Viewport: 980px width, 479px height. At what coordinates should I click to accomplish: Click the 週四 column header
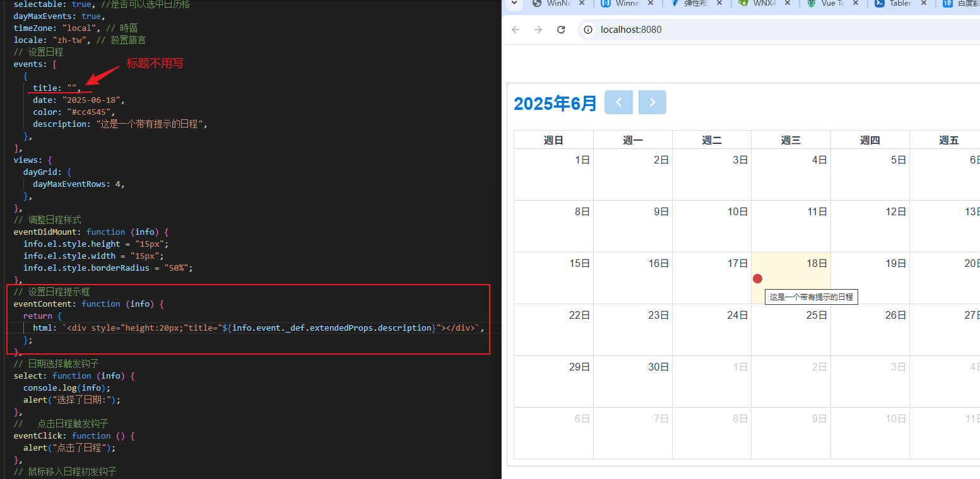point(870,140)
